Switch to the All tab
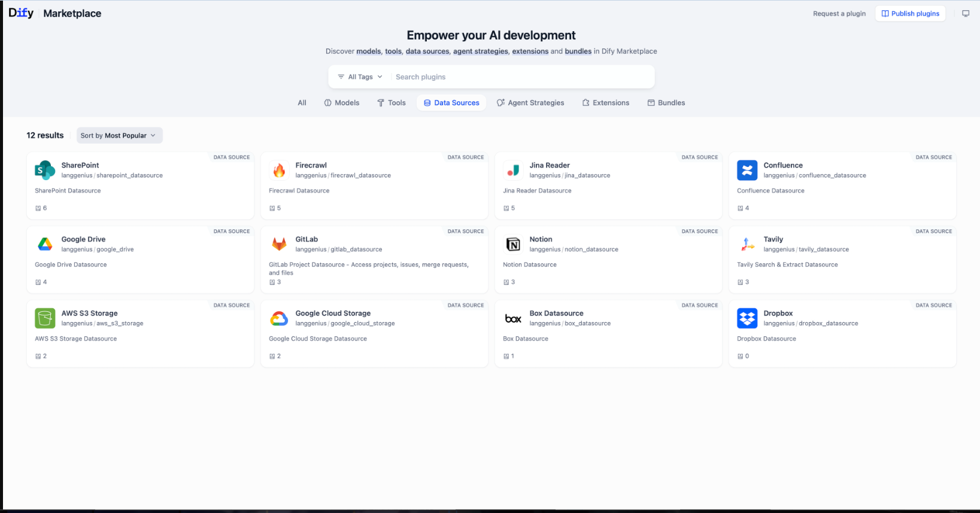The width and height of the screenshot is (980, 513). tap(302, 103)
